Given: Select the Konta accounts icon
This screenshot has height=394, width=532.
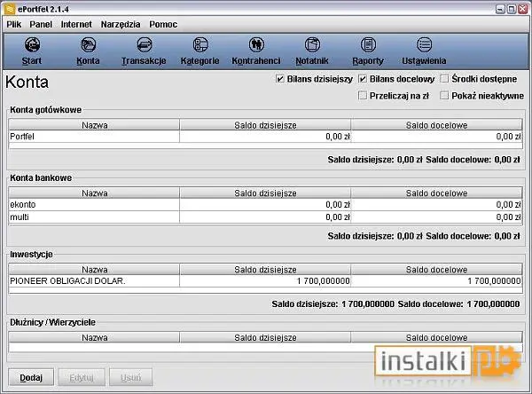Looking at the screenshot, I should [x=88, y=44].
